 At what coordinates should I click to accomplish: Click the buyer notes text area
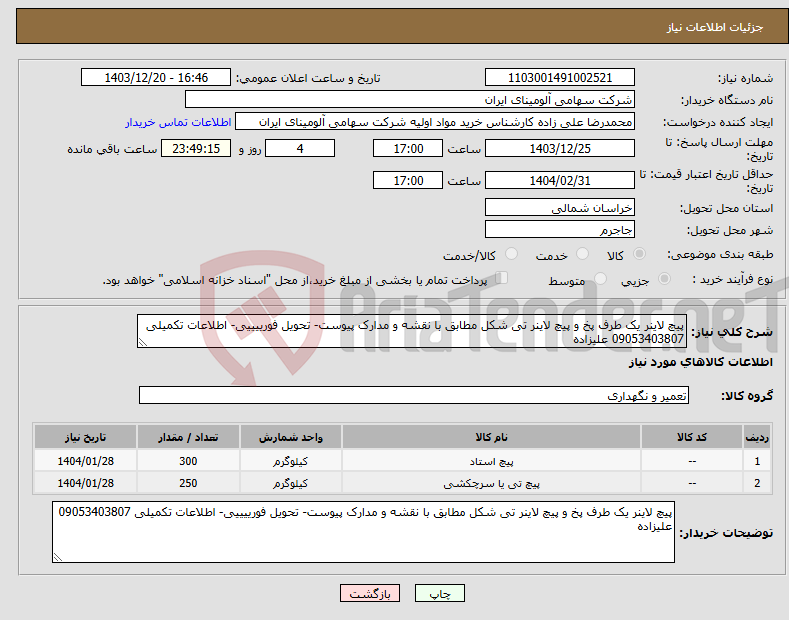[363, 532]
